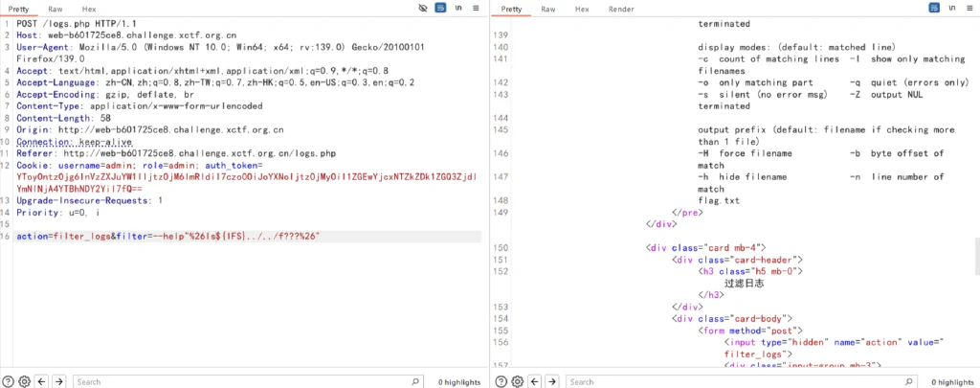Go to previous search match in request
The width and height of the screenshot is (980, 388).
click(x=41, y=381)
